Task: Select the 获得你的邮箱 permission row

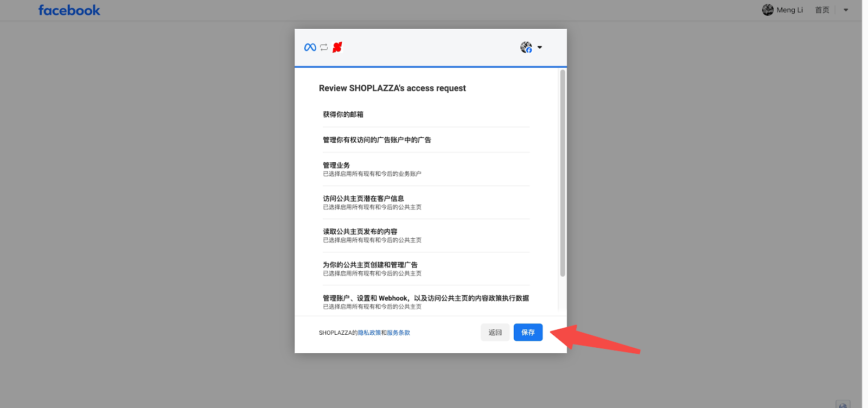Action: pyautogui.click(x=343, y=114)
